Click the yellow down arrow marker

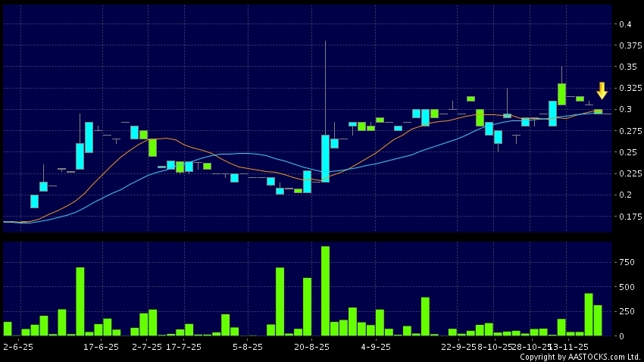coord(602,90)
